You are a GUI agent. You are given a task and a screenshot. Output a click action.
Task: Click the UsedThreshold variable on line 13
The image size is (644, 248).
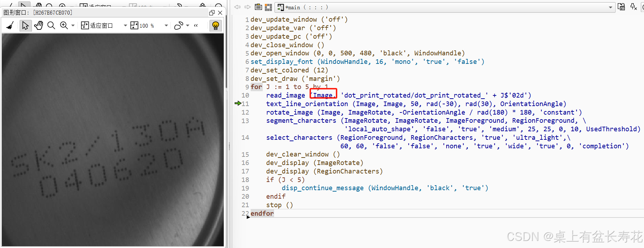(x=611, y=129)
